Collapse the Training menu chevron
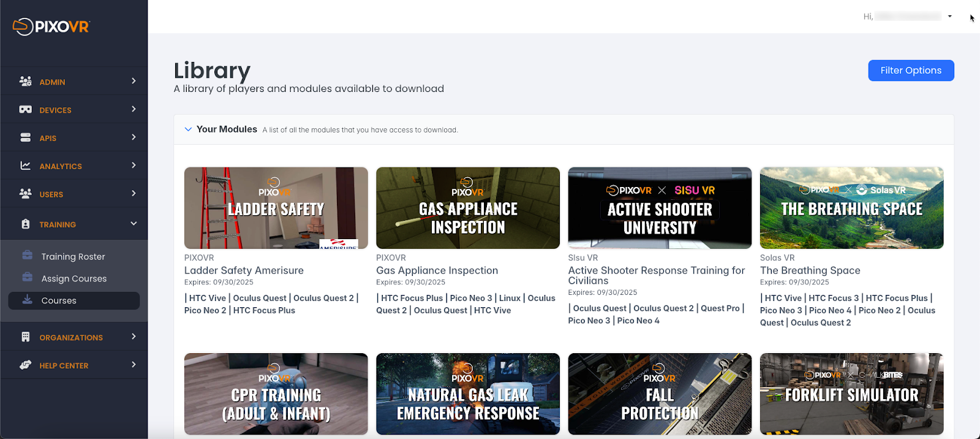 pos(134,224)
